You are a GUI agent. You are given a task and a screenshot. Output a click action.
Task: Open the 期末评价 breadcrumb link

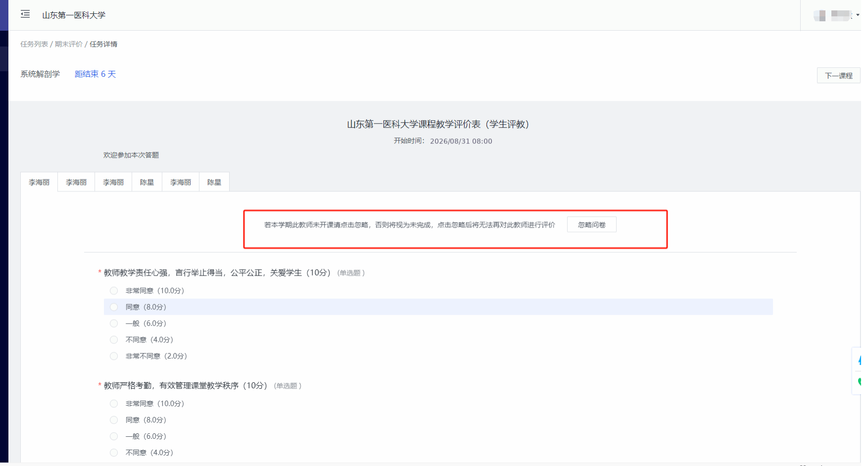[x=69, y=44]
